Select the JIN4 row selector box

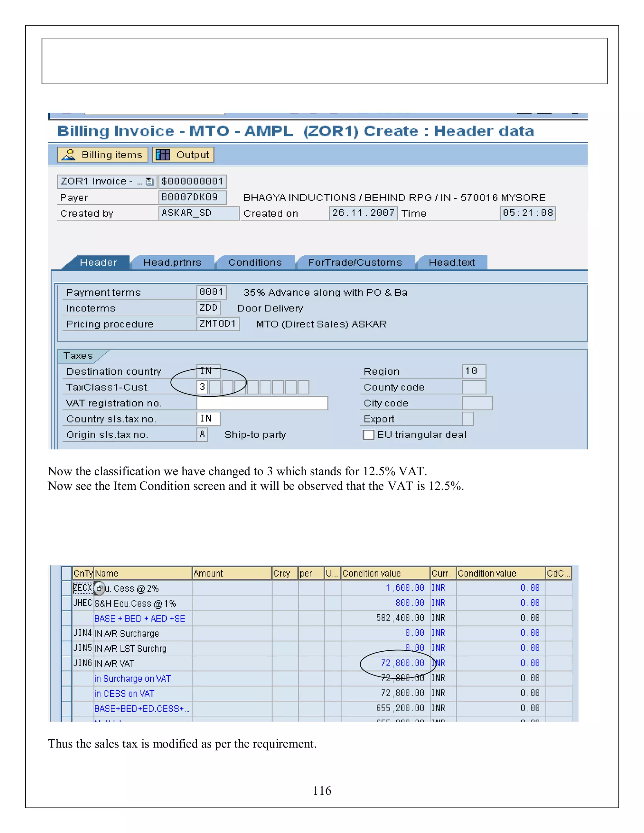[67, 633]
